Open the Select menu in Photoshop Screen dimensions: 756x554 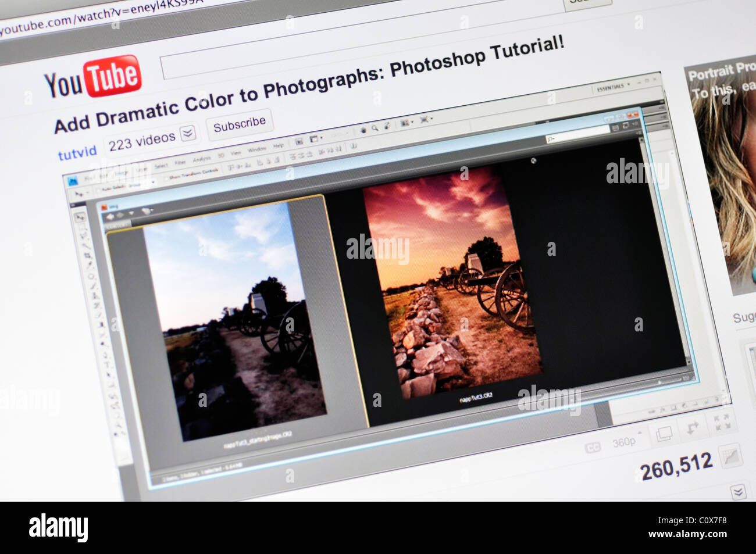tap(161, 166)
